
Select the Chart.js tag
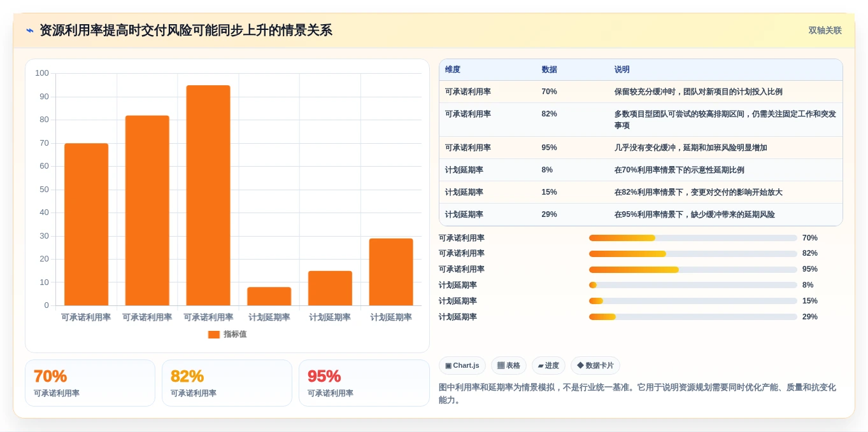[462, 365]
